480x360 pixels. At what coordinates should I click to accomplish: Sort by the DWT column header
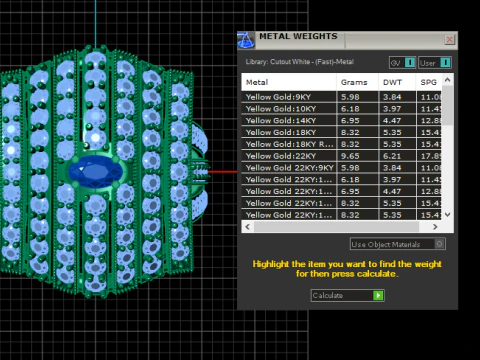tap(397, 82)
